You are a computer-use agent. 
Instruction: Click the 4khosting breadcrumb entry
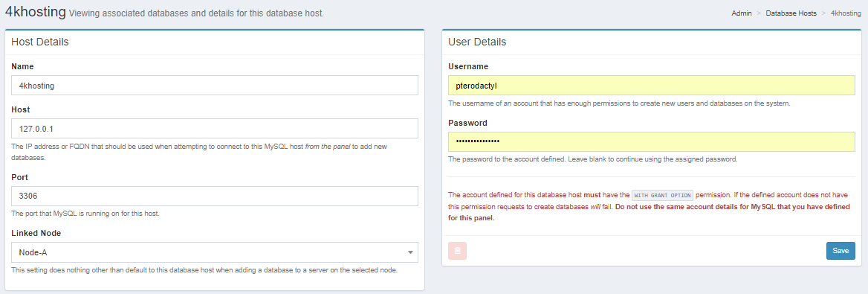click(845, 13)
